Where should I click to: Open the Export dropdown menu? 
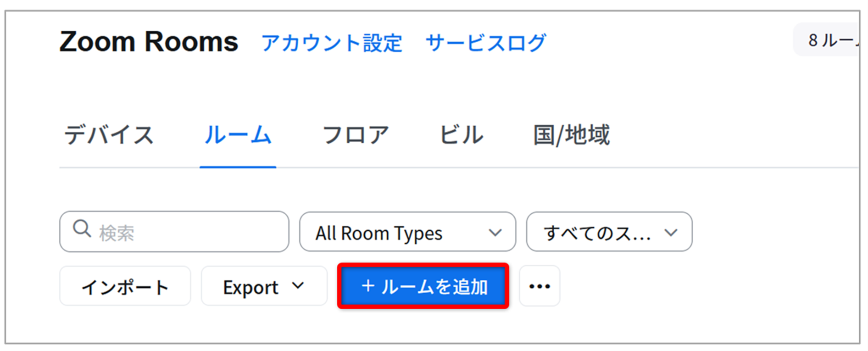coord(264,286)
